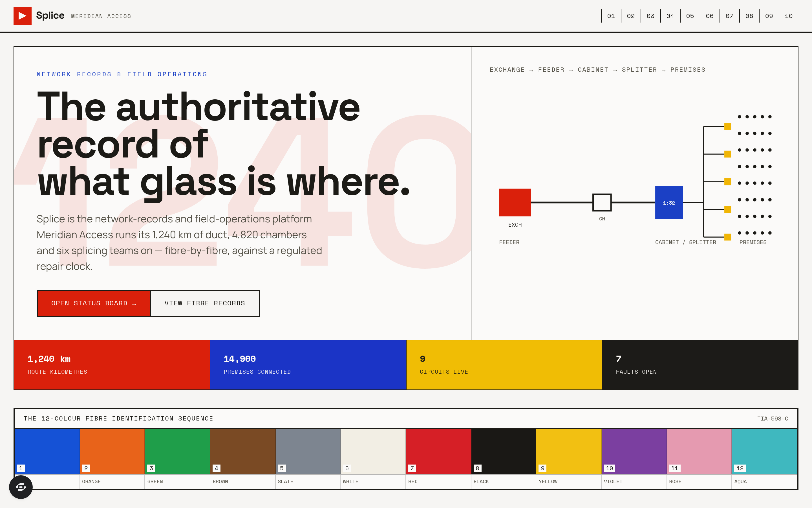Jump to section 02
812x508 pixels.
click(x=630, y=16)
